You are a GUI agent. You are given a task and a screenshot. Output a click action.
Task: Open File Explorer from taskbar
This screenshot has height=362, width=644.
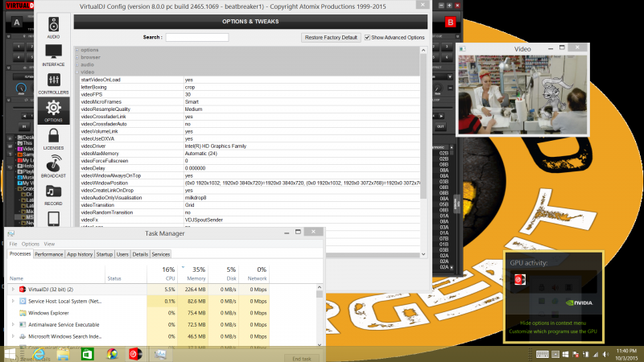pyautogui.click(x=63, y=354)
